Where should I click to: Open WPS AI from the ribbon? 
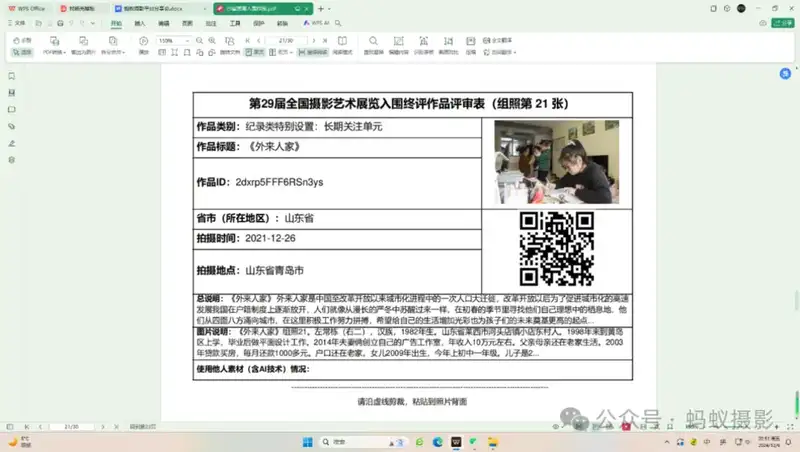[x=316, y=23]
